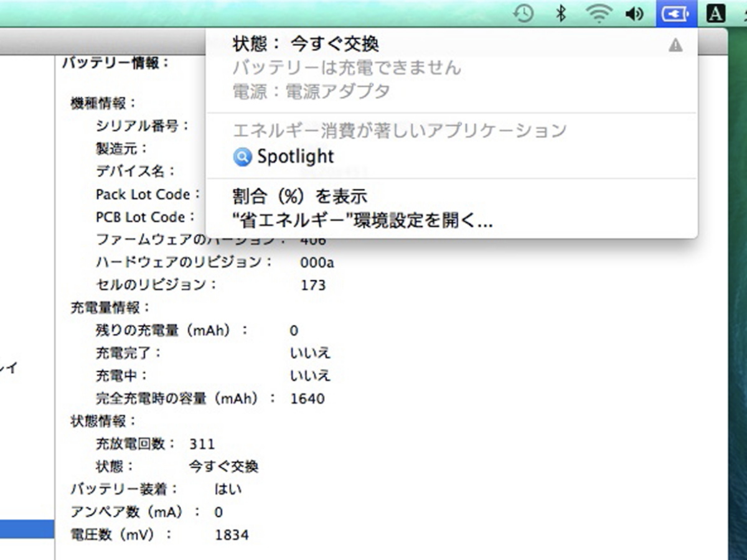Click the 充電量情報： section label
This screenshot has width=747, height=560.
[110, 307]
